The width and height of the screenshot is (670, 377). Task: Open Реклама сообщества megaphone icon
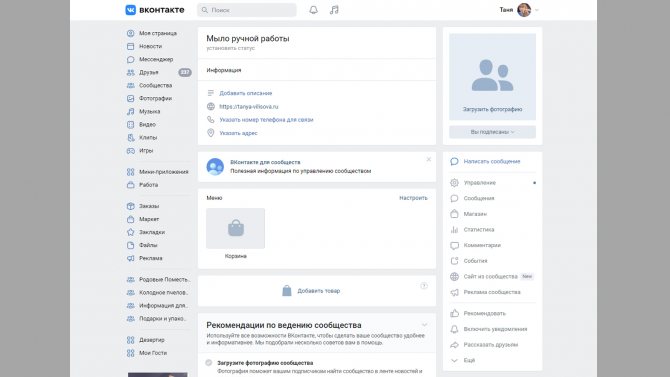click(x=454, y=292)
